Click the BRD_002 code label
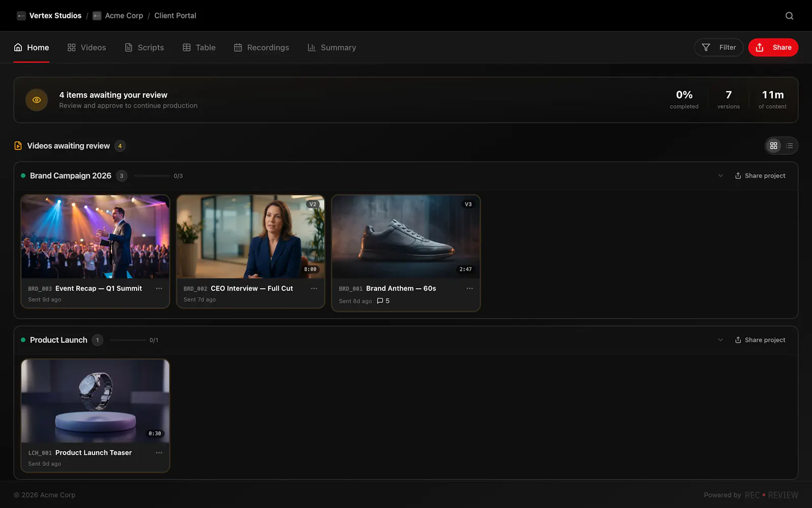Screen dimensions: 812x508 [195, 289]
